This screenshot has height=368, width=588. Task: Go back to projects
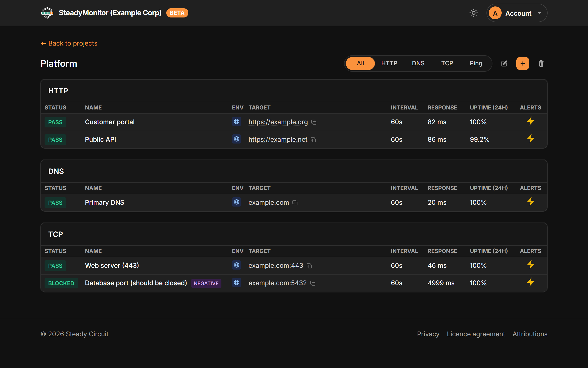pos(69,43)
